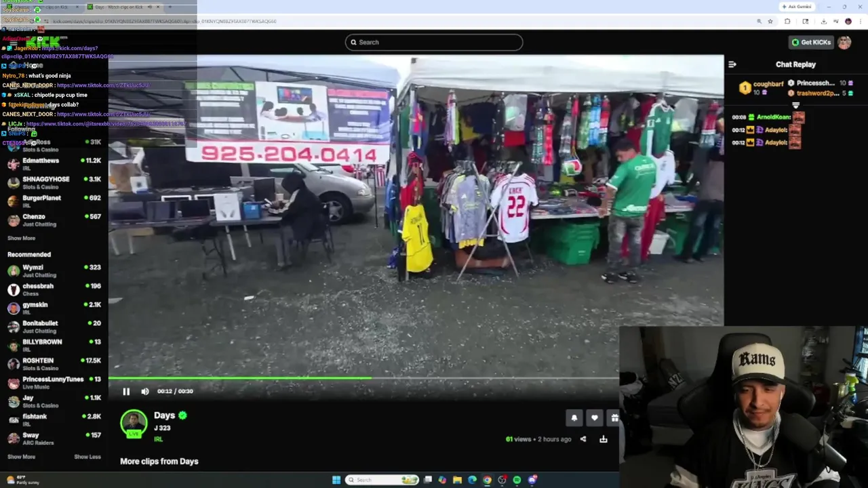868x488 pixels.
Task: Click the zoom magnifier in the address bar
Action: tap(759, 21)
